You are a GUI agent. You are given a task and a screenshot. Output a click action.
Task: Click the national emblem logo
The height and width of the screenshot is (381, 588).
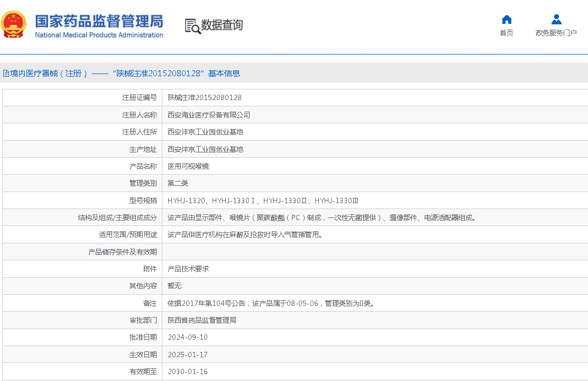coord(14,25)
